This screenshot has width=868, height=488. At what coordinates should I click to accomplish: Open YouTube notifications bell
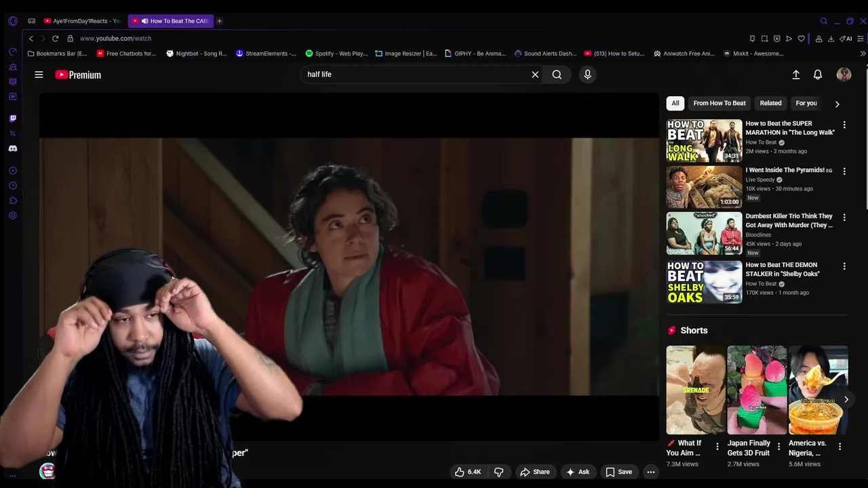(x=818, y=75)
